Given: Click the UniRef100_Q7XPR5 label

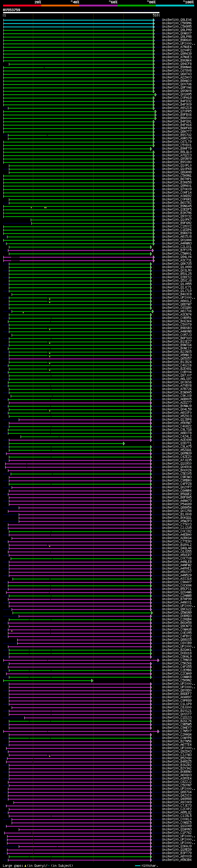Looking at the screenshot, I should (177, 111).
